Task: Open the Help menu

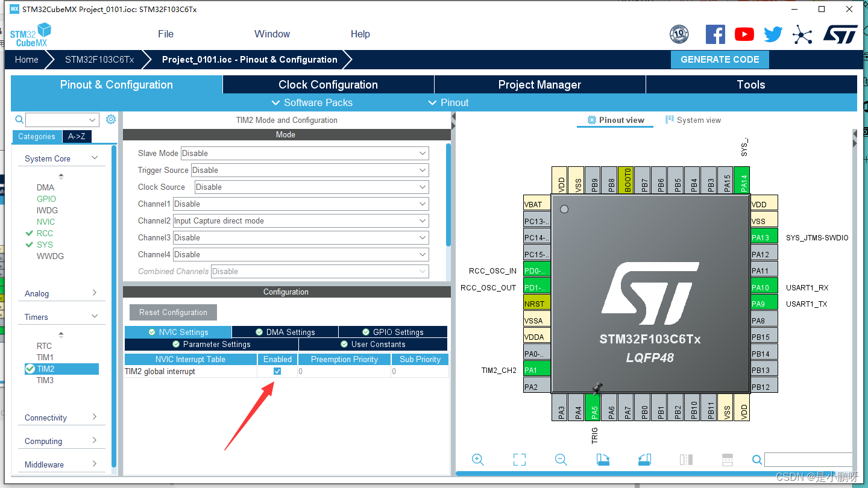Action: pyautogui.click(x=360, y=34)
